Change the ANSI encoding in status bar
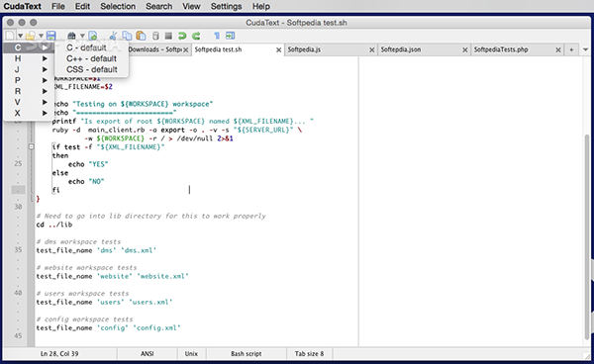Image resolution: width=594 pixels, height=364 pixels. (147, 354)
